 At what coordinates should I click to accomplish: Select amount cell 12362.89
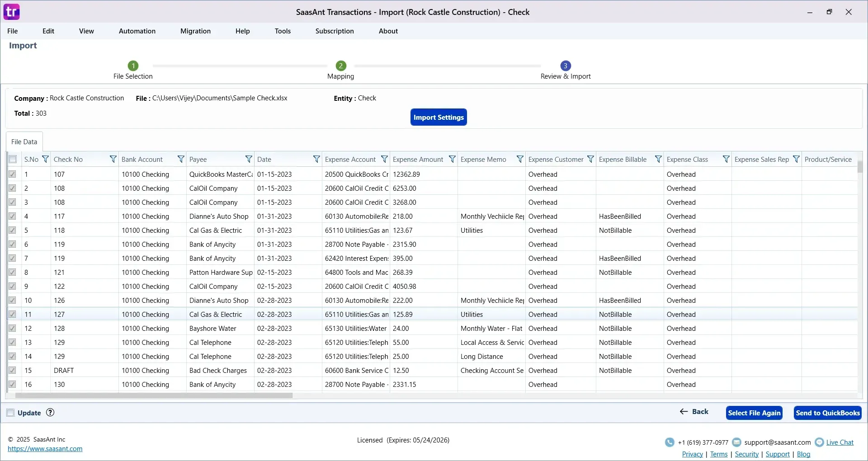click(424, 174)
